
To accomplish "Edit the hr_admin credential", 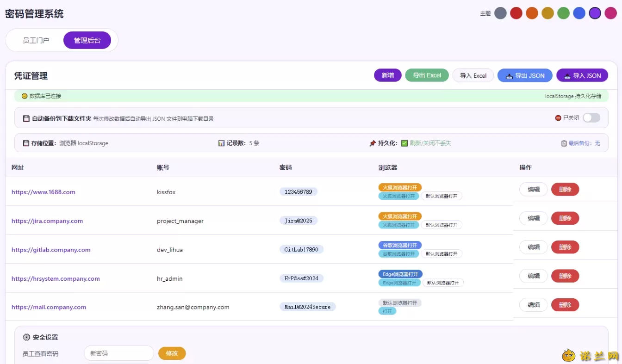I will pyautogui.click(x=534, y=276).
